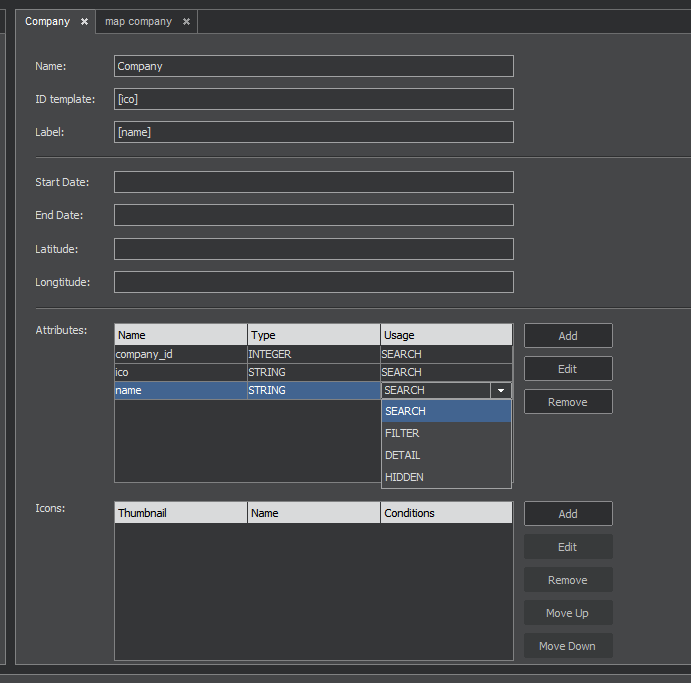The image size is (691, 683).
Task: Select the company_id attribute row
Action: click(x=180, y=354)
